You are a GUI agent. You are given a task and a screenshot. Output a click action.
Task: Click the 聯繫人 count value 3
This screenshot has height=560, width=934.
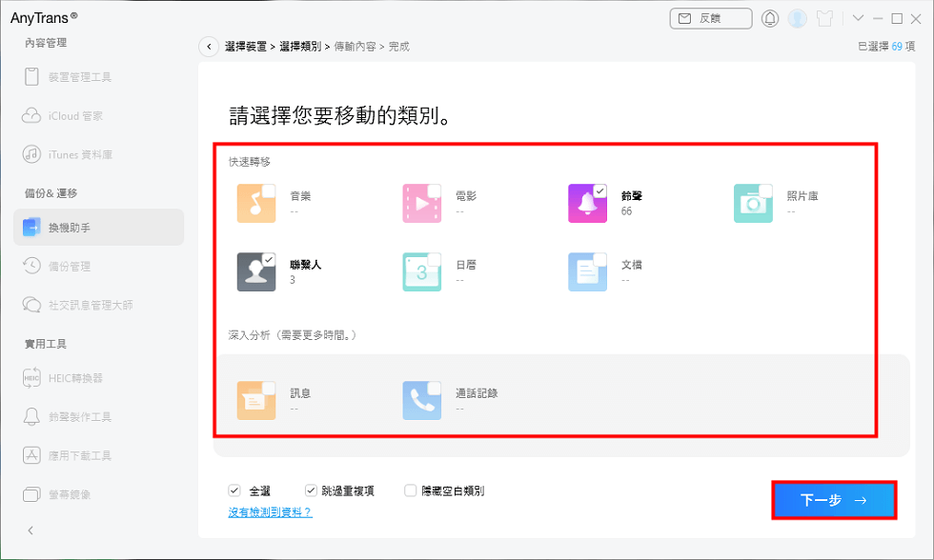click(293, 280)
